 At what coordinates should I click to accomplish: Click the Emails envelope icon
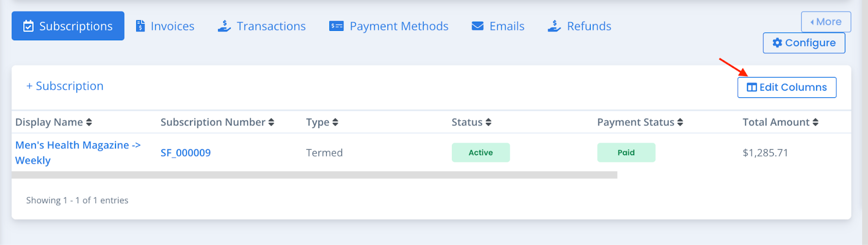(477, 26)
